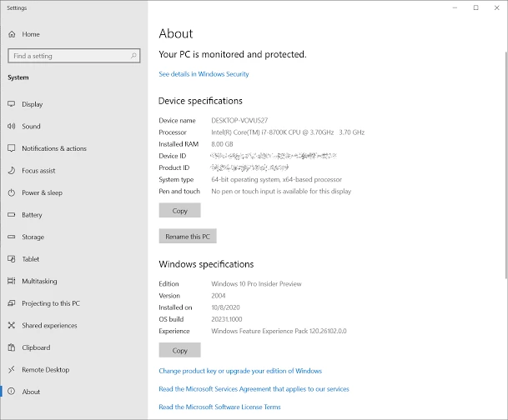
Task: Open Notifications & actions settings
Action: (x=74, y=148)
